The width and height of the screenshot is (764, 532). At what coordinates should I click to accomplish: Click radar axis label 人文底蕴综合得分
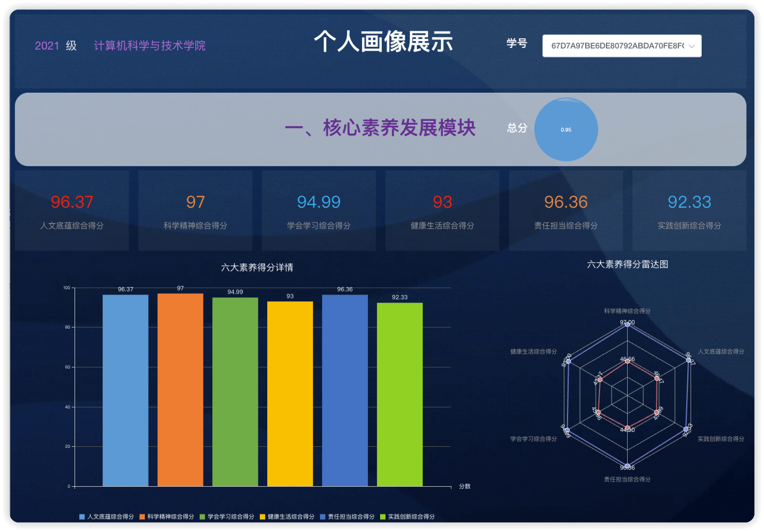coord(721,351)
